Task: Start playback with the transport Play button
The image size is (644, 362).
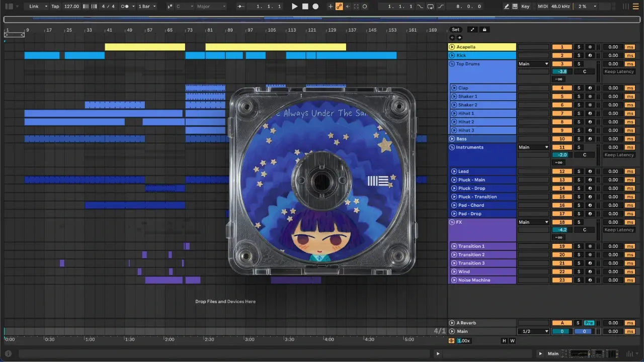Action: click(x=295, y=7)
